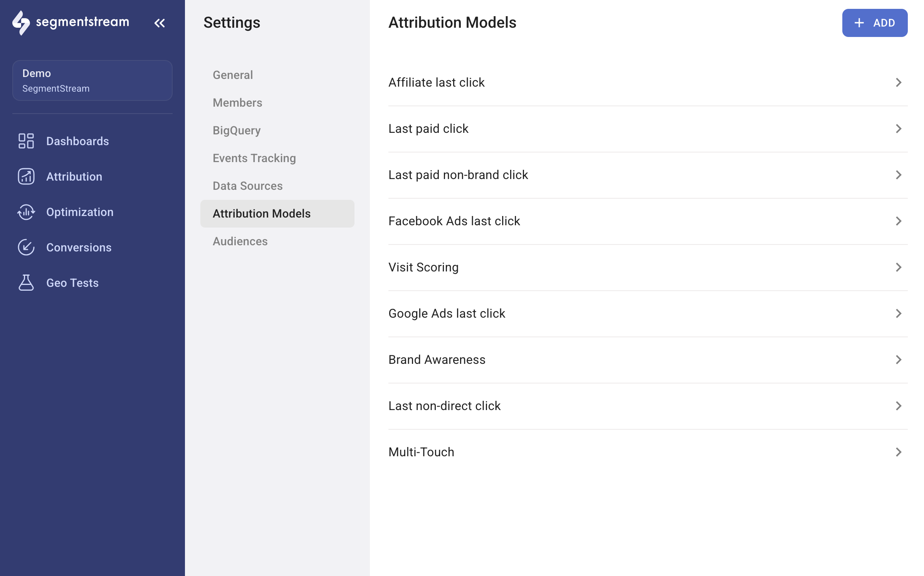
Task: Open BigQuery settings page
Action: click(237, 130)
